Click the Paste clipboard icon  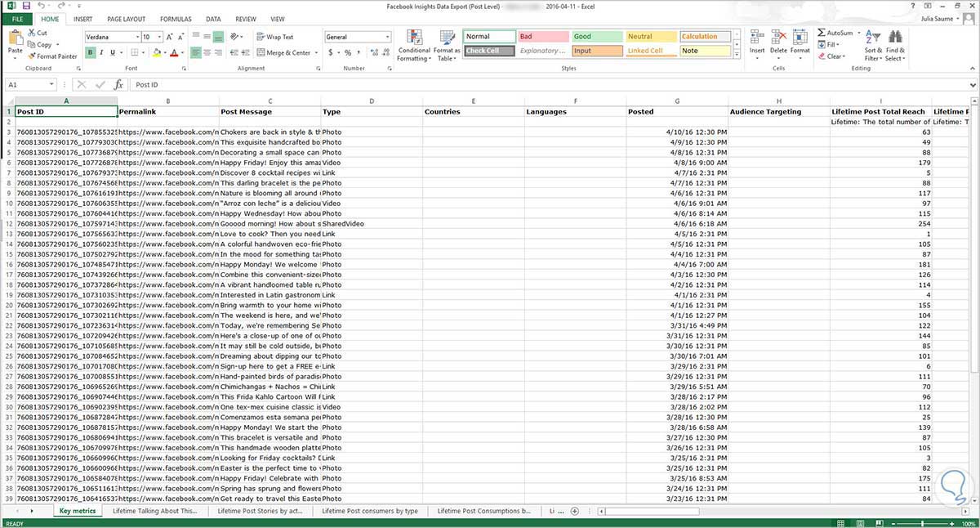15,37
